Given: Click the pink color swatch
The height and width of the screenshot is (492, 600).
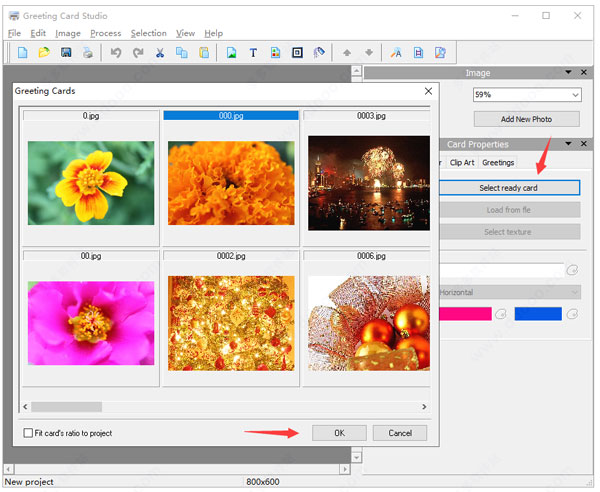Looking at the screenshot, I should click(x=465, y=314).
